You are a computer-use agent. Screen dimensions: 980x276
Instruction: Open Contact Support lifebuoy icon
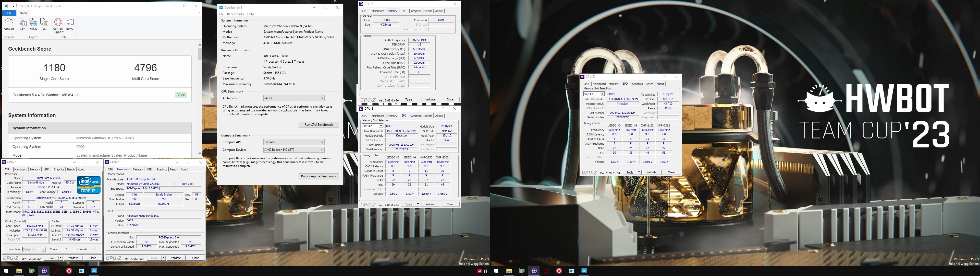click(58, 22)
